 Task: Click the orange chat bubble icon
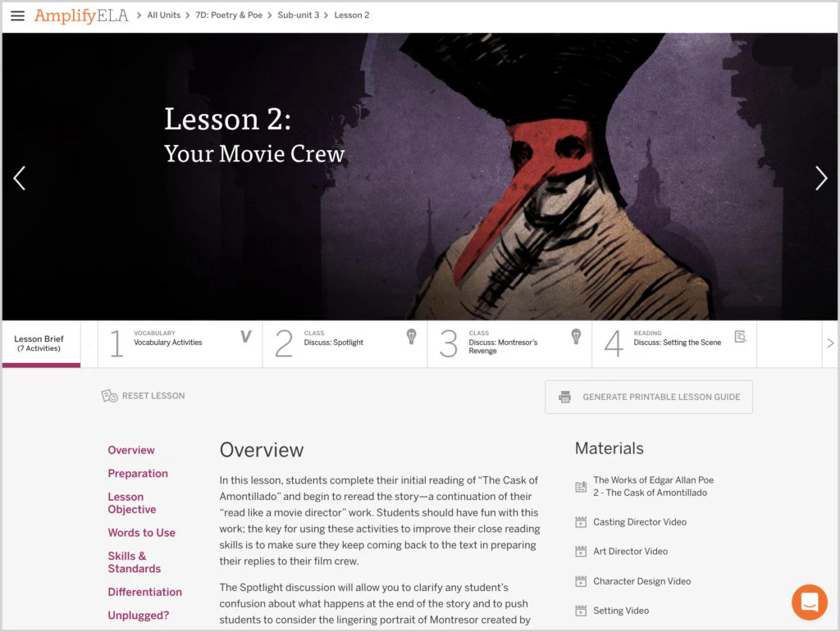point(810,602)
